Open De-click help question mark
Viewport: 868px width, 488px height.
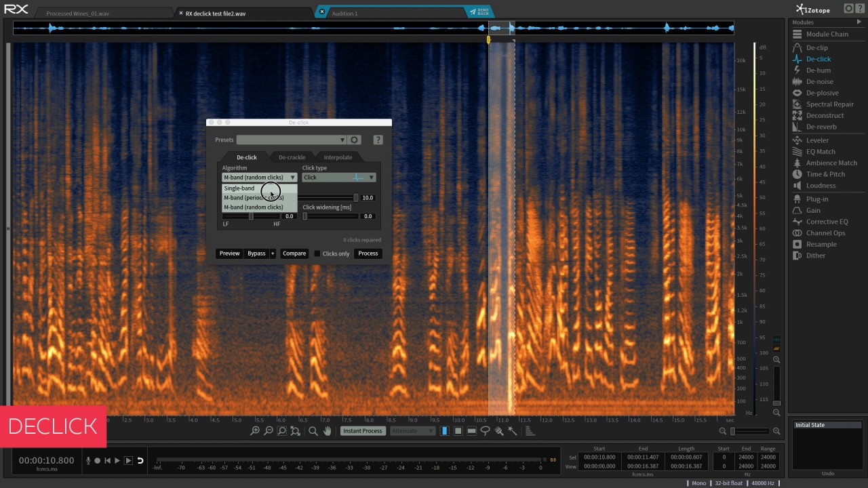click(x=378, y=140)
